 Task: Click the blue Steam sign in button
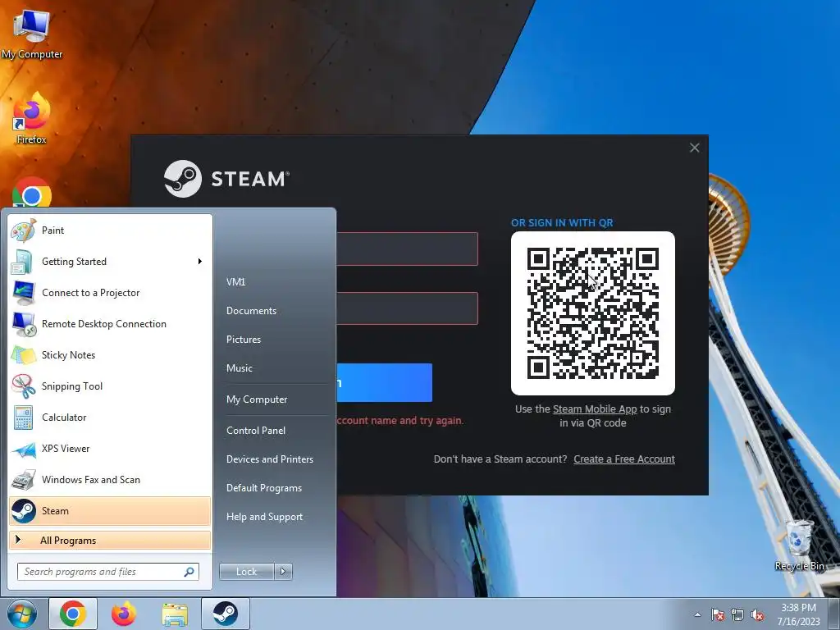click(x=384, y=382)
